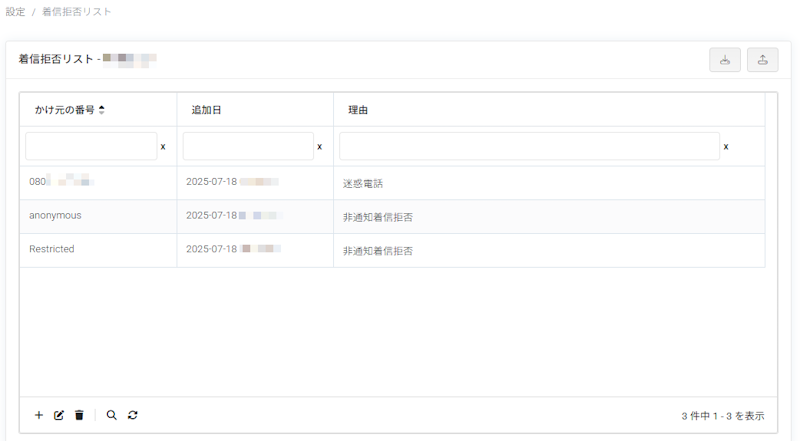Focus the かけ元の番号 filter input
The width and height of the screenshot is (800, 441).
91,147
